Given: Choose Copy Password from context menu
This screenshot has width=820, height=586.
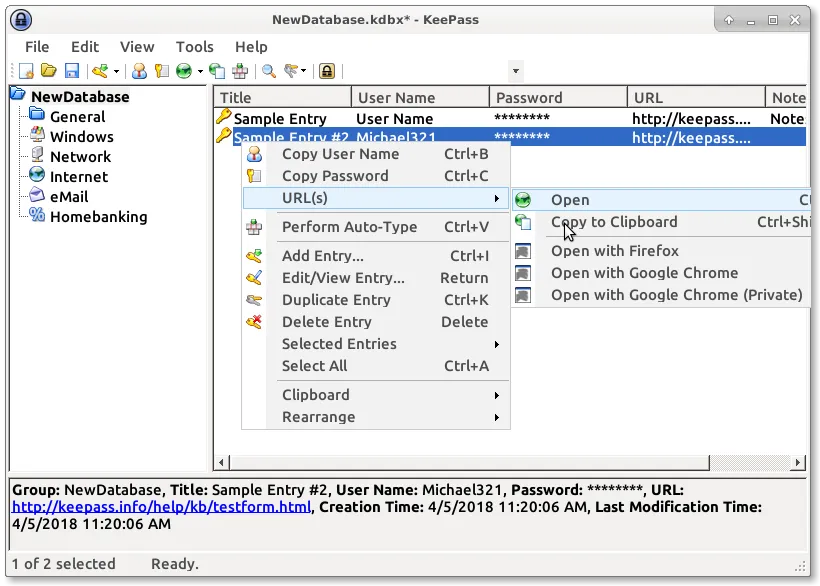Looking at the screenshot, I should (334, 176).
